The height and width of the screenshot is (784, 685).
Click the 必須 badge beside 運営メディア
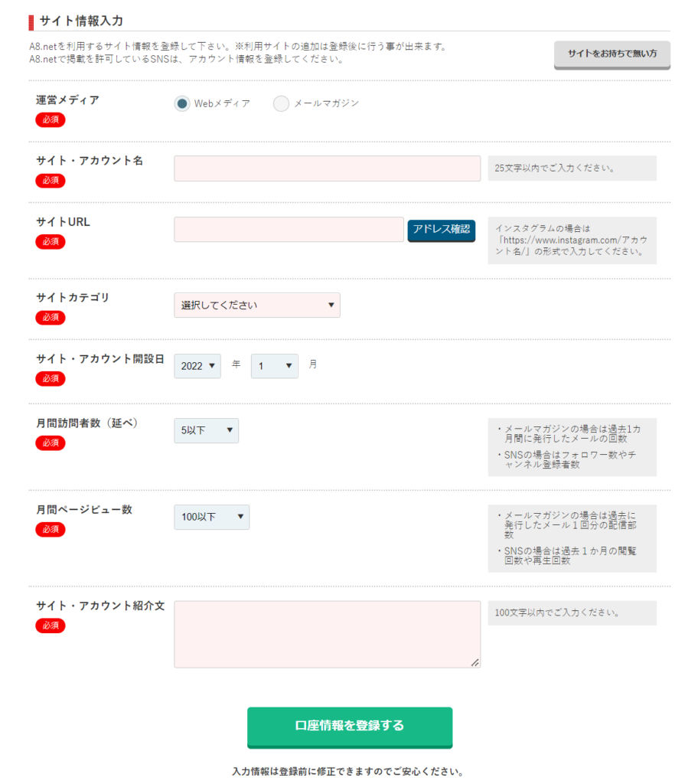pyautogui.click(x=50, y=119)
